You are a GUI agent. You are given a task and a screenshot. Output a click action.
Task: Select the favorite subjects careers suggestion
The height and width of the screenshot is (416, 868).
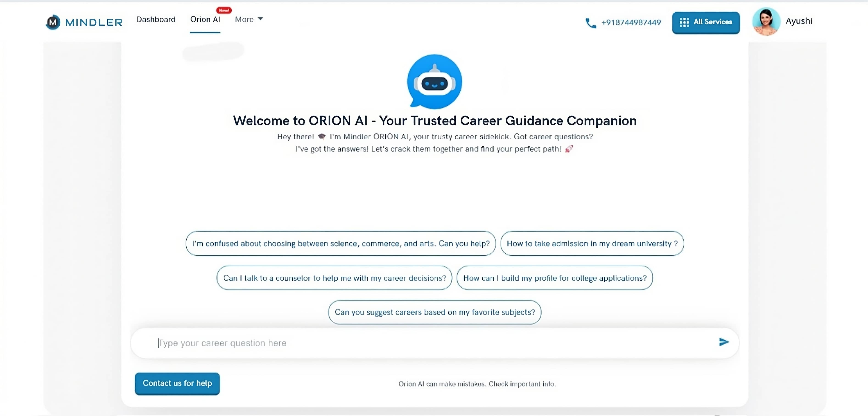coord(434,312)
